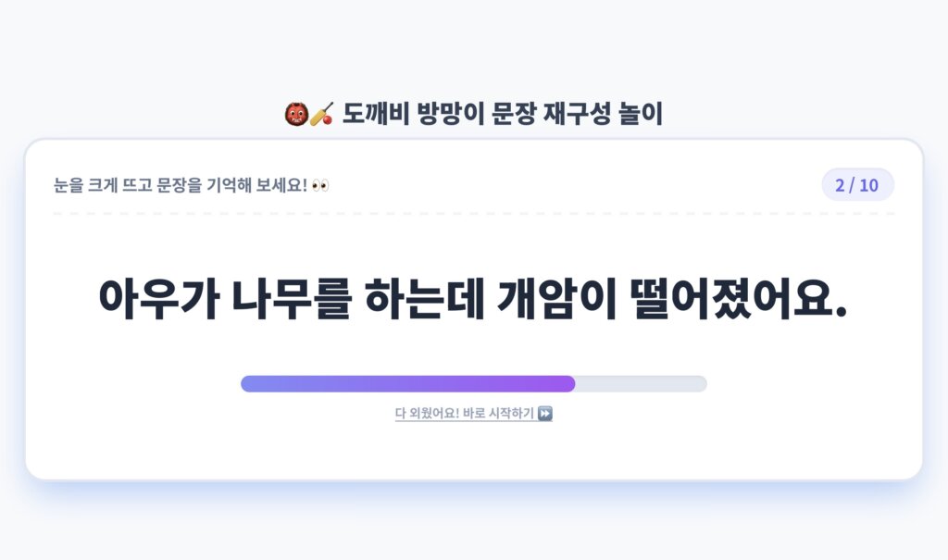Click the word 개암이 in the sentence

tap(556, 299)
